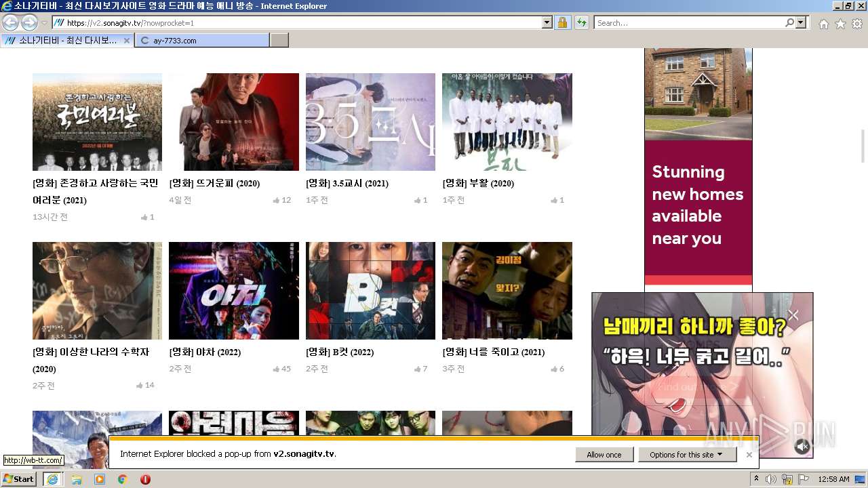Click thumbs-up icon for B컷 (2022)
Image resolution: width=868 pixels, height=488 pixels.
[x=418, y=369]
